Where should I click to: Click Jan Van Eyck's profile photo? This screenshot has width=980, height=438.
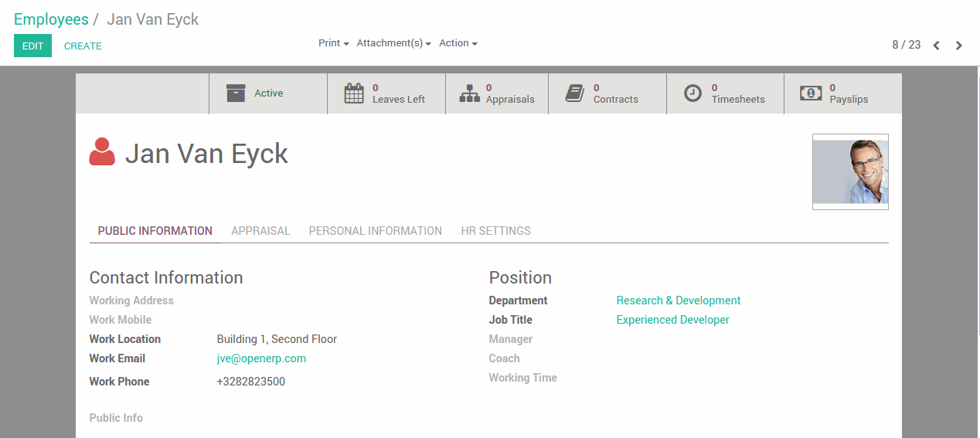[850, 171]
